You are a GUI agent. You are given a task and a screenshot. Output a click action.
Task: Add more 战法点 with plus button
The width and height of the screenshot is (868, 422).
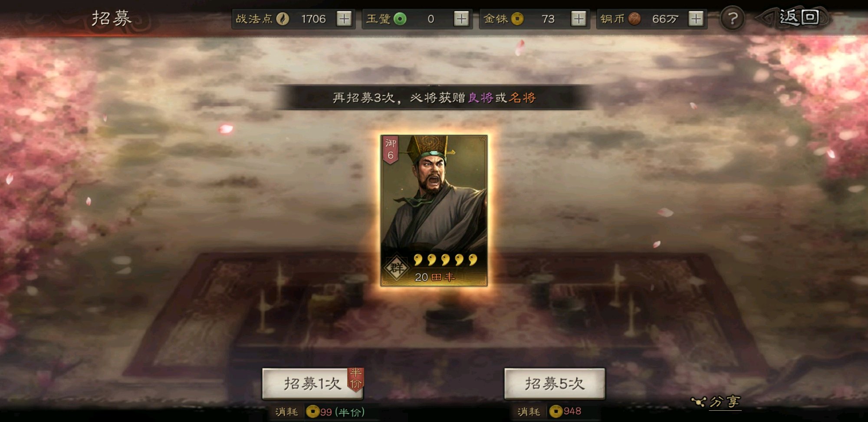[x=344, y=19]
